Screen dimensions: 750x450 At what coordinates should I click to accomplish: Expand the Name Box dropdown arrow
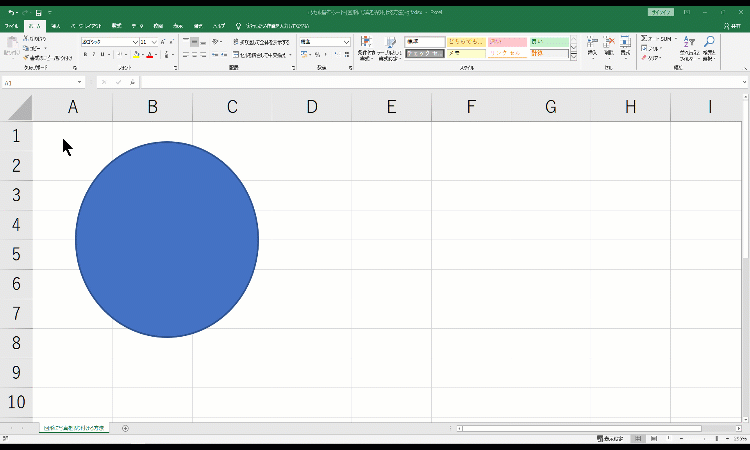tap(80, 82)
